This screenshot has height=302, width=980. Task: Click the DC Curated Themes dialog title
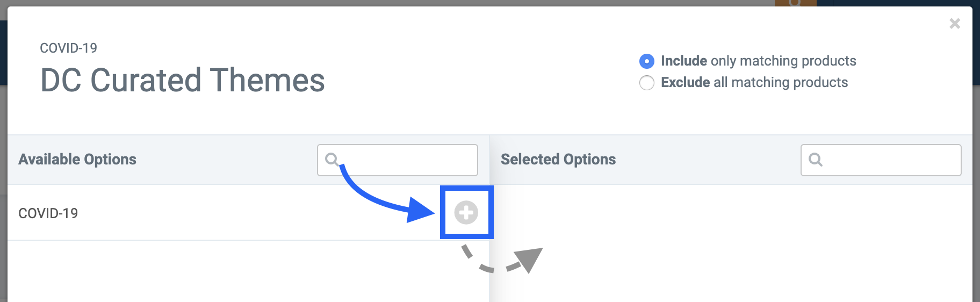pyautogui.click(x=183, y=80)
